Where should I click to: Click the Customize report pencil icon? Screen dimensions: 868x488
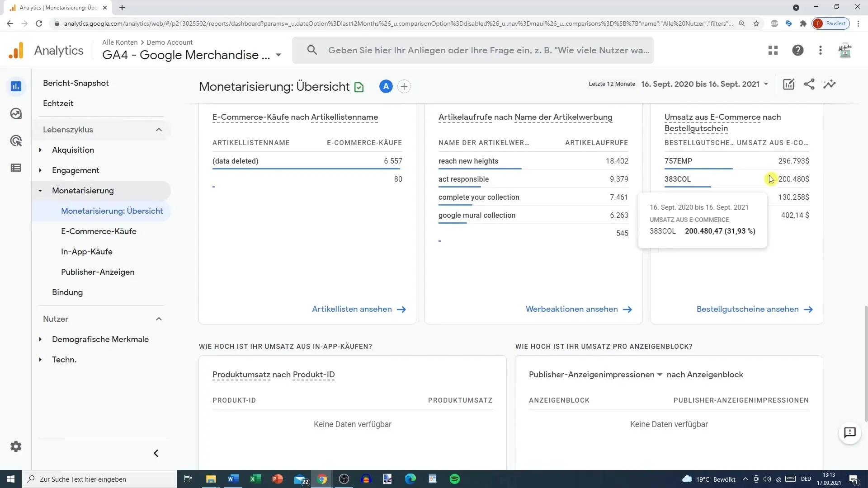789,84
